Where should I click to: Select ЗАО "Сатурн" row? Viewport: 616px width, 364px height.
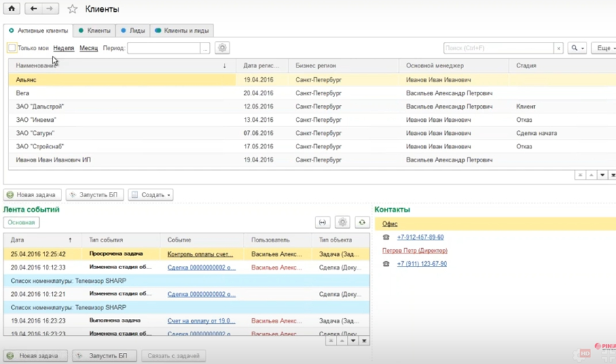click(x=312, y=134)
